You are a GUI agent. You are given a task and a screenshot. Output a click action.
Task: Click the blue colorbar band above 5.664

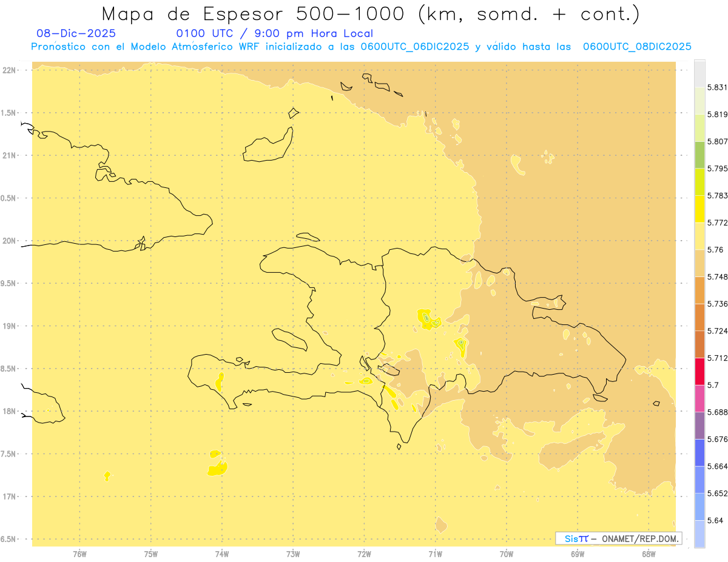[x=699, y=452]
